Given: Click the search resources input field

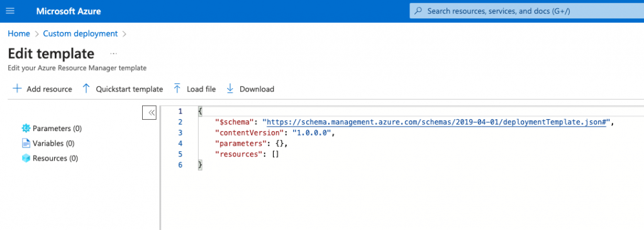Looking at the screenshot, I should click(x=527, y=11).
